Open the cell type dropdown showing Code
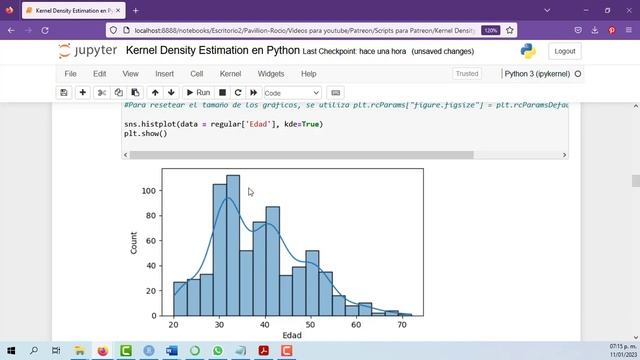The image size is (640, 360). click(292, 93)
